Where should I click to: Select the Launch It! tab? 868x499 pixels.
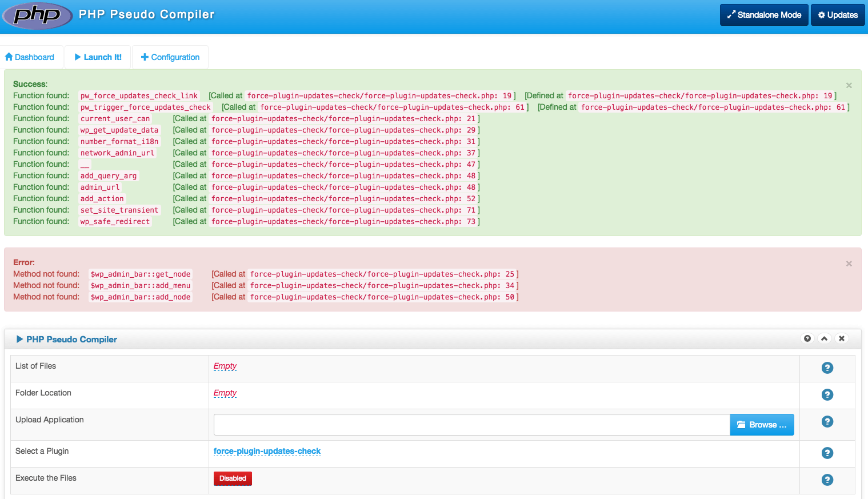[98, 57]
